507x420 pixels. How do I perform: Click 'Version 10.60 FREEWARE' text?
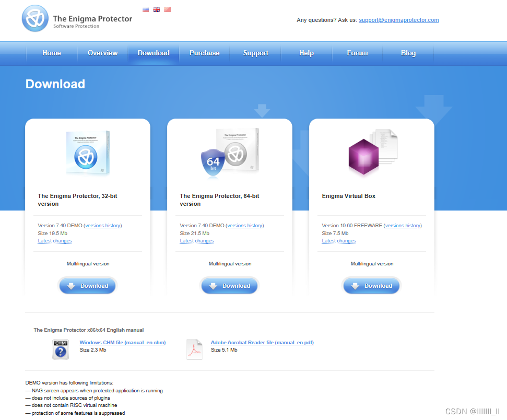click(x=352, y=226)
